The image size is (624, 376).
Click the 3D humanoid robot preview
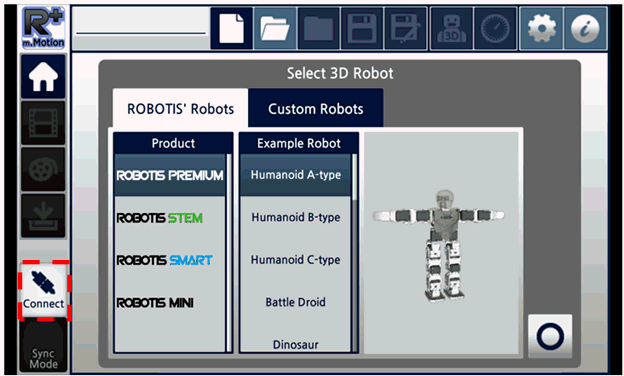pyautogui.click(x=441, y=243)
